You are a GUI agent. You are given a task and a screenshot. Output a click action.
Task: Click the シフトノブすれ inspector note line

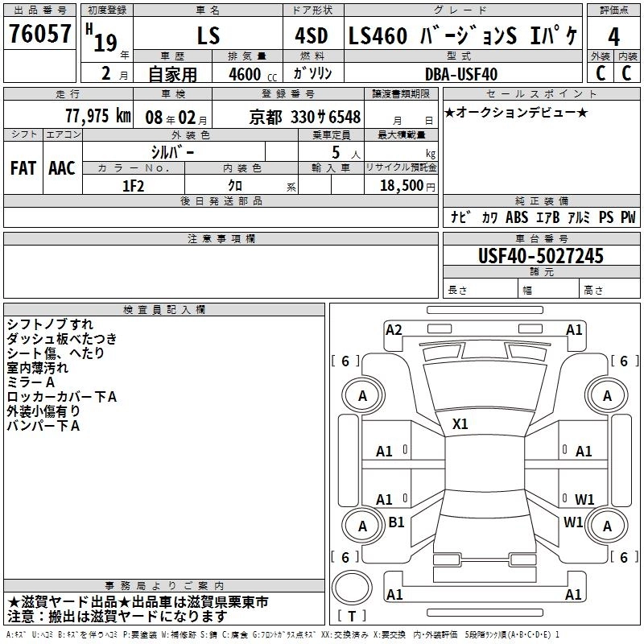point(50,324)
